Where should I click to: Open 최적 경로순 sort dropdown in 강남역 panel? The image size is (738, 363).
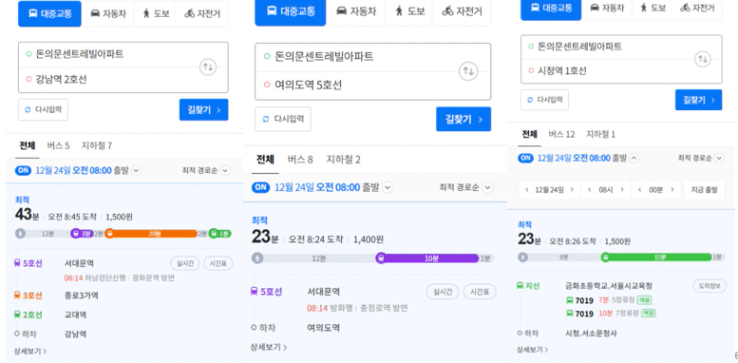tap(206, 170)
